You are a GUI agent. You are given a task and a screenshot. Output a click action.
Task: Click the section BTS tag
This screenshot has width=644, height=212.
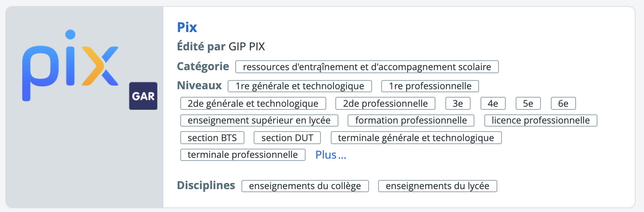click(x=212, y=138)
